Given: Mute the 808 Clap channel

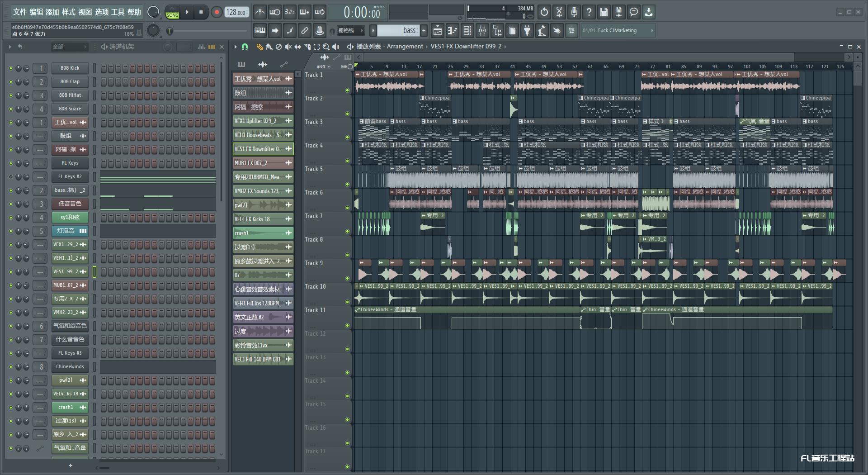Looking at the screenshot, I should tap(11, 82).
